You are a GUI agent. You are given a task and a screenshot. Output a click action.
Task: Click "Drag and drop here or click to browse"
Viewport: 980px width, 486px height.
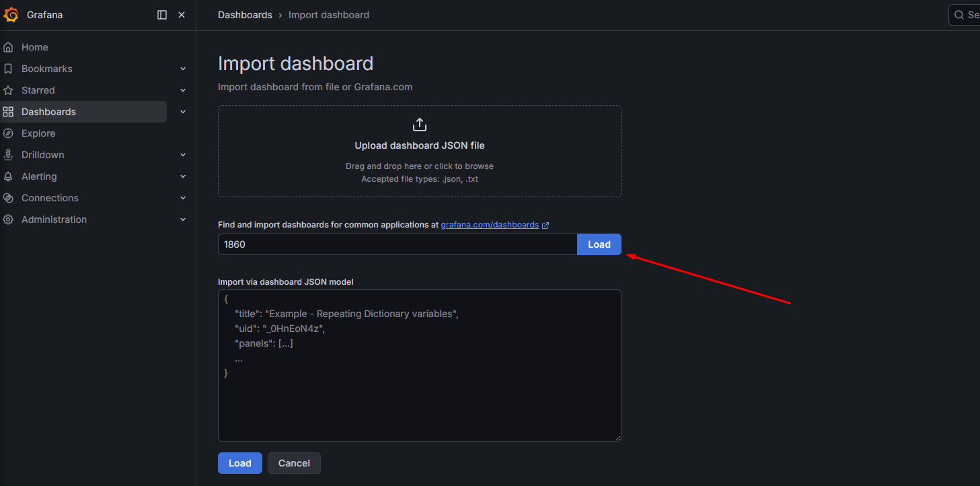[x=420, y=166]
